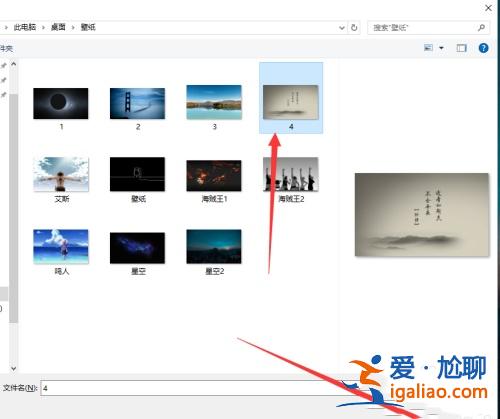Select the 海贼王2 wallpaper thumbnail
500x419 pixels.
(291, 174)
